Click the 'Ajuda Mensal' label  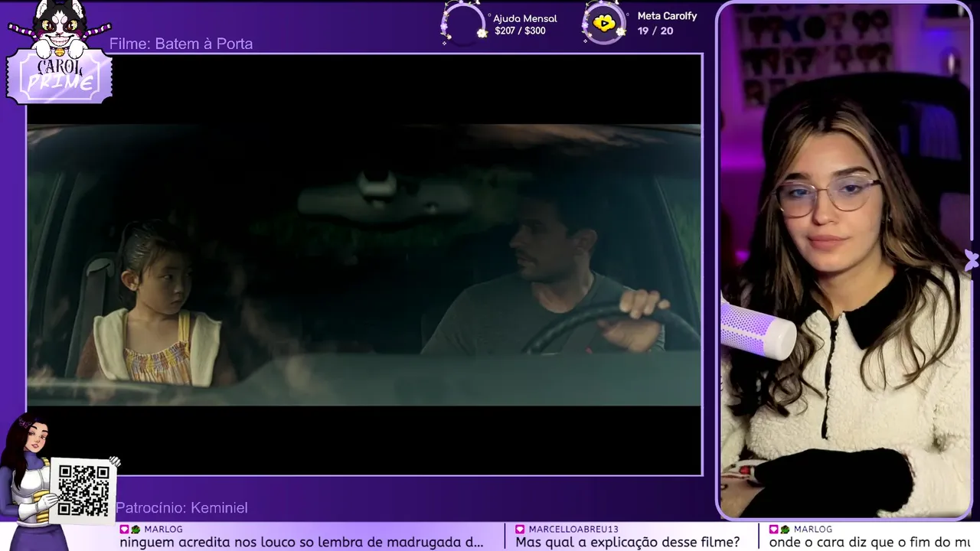tap(525, 18)
